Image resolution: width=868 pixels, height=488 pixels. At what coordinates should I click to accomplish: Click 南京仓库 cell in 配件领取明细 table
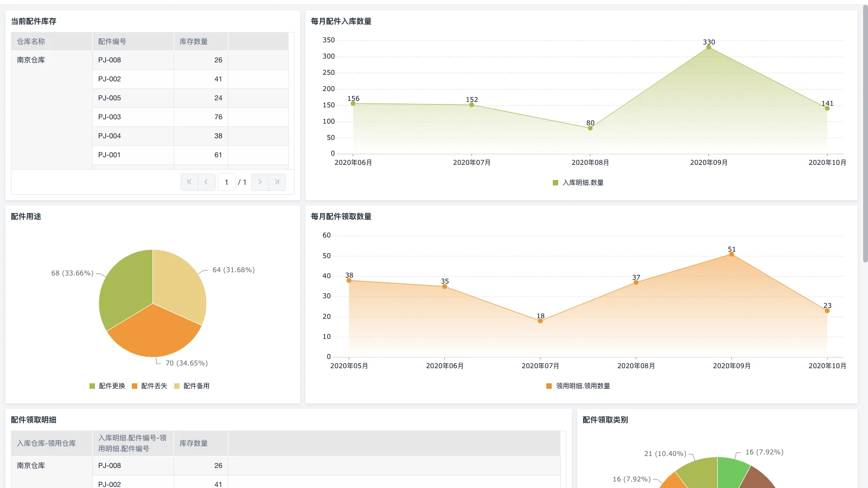click(x=52, y=472)
